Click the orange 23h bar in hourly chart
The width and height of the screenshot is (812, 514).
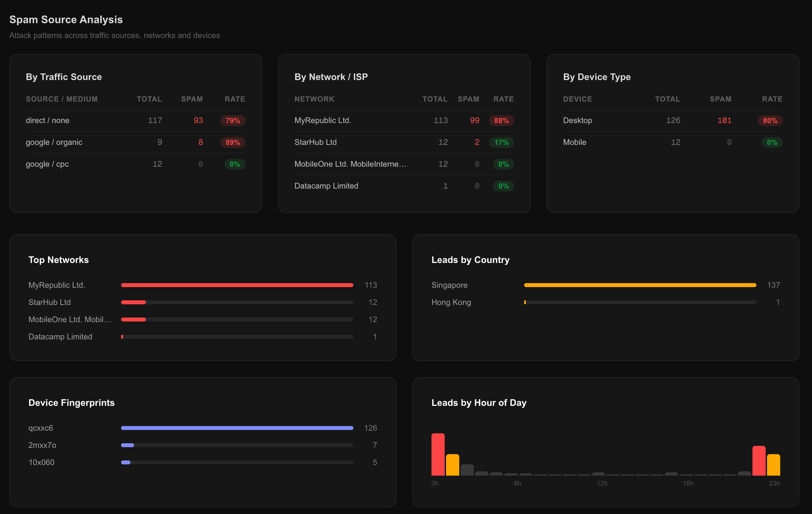773,465
